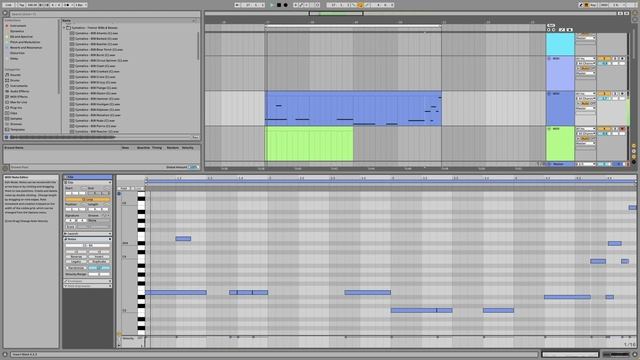Toggle the Follow playback button
Image resolution: width=640 pixels, height=360 pixels.
tap(237, 5)
